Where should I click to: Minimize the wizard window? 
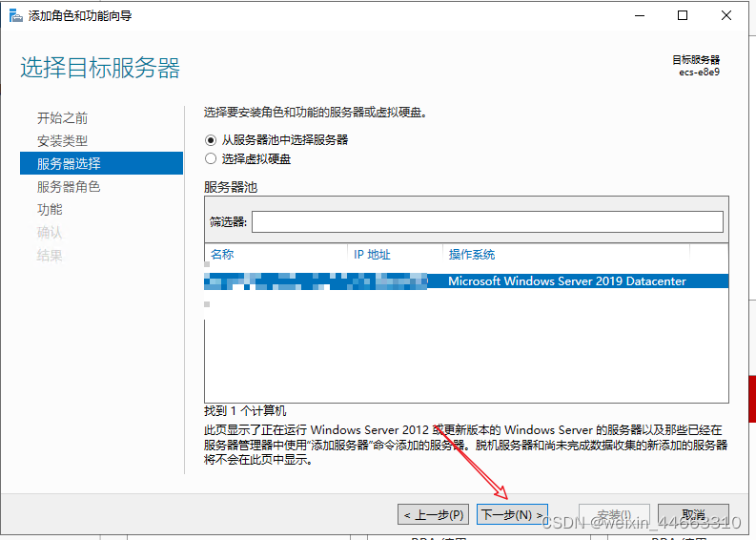[x=640, y=16]
